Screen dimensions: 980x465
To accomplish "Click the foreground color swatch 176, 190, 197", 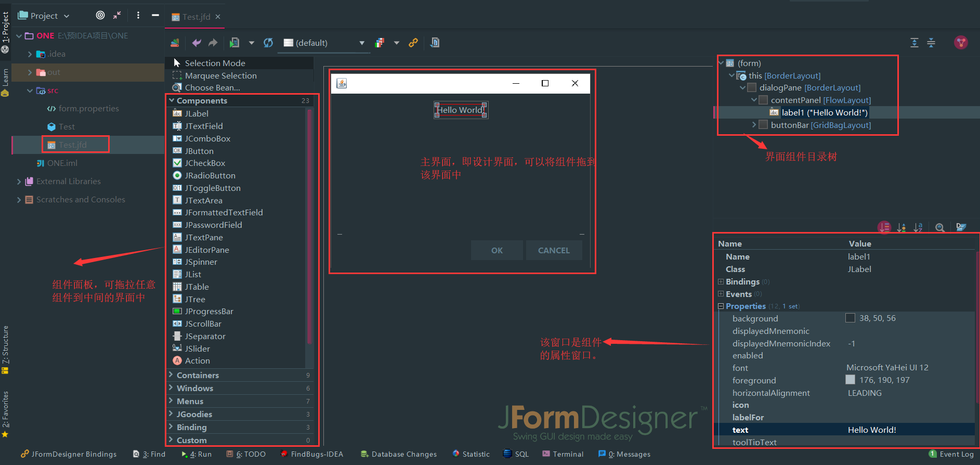I will pos(850,380).
